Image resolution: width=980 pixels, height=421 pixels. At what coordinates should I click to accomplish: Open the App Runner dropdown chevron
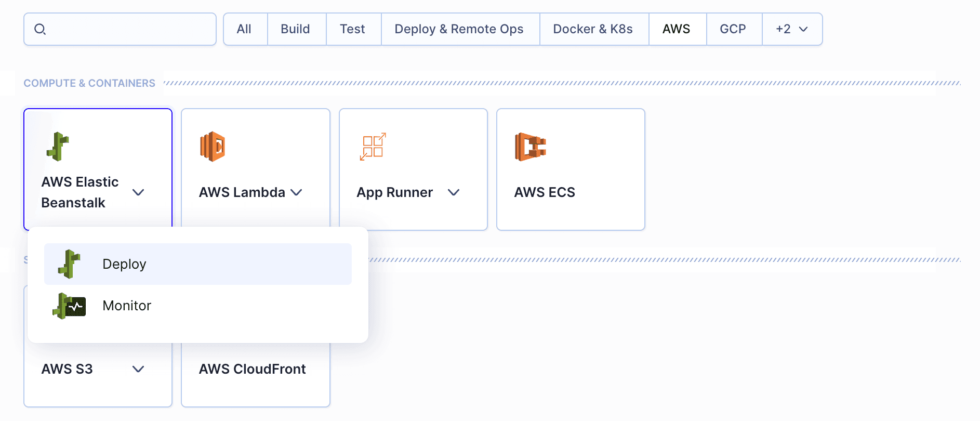point(454,192)
